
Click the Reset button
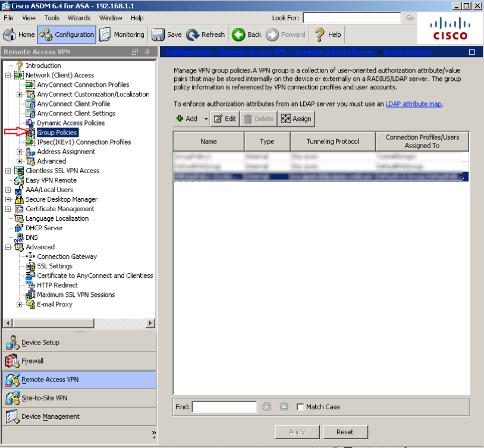pyautogui.click(x=345, y=432)
